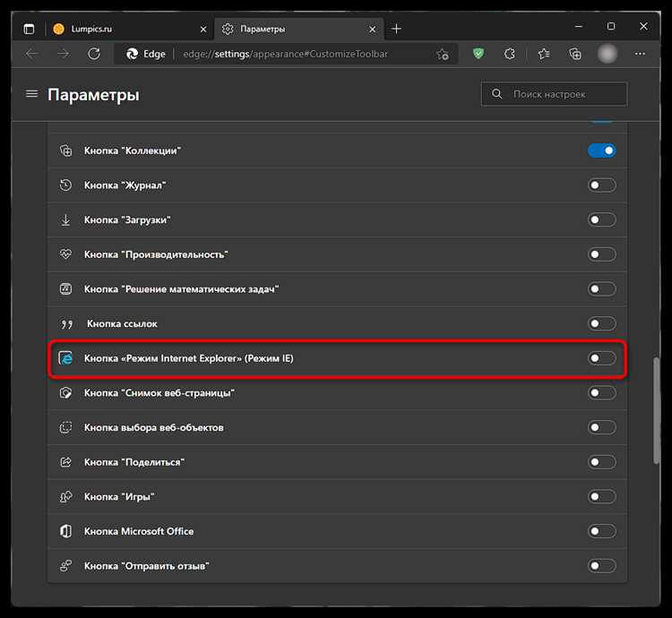
Task: Enable the Кнопка "Поделиться" toggle
Action: click(602, 462)
